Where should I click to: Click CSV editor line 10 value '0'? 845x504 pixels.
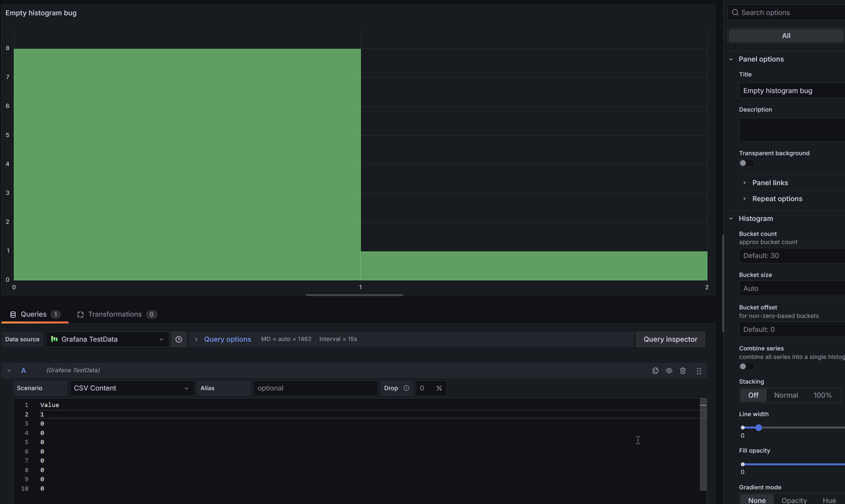(42, 488)
